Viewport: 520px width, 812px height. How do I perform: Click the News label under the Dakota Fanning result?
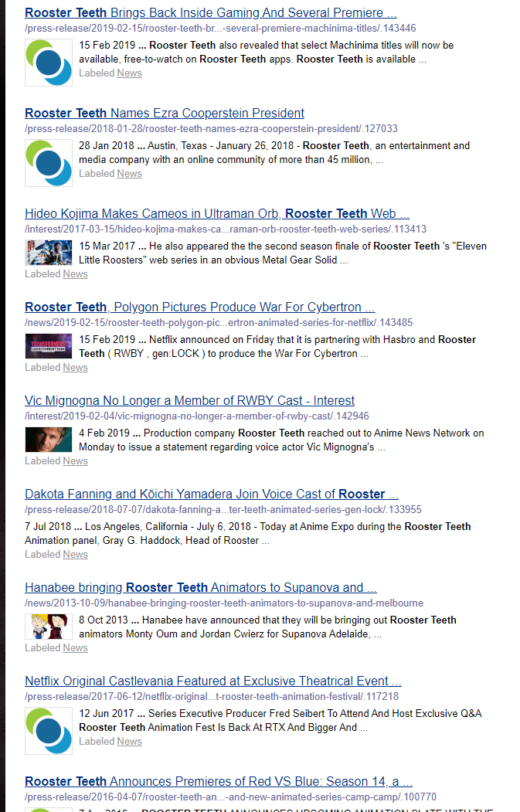pyautogui.click(x=75, y=554)
